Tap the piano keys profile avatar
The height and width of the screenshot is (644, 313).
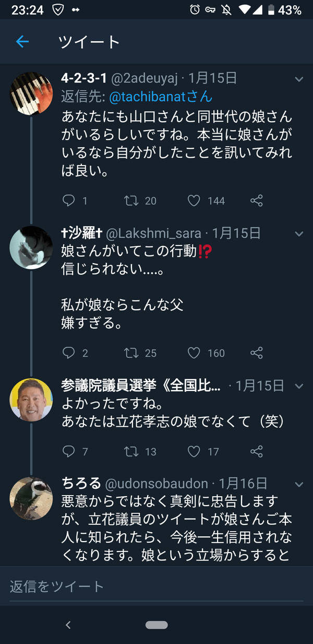point(31,93)
